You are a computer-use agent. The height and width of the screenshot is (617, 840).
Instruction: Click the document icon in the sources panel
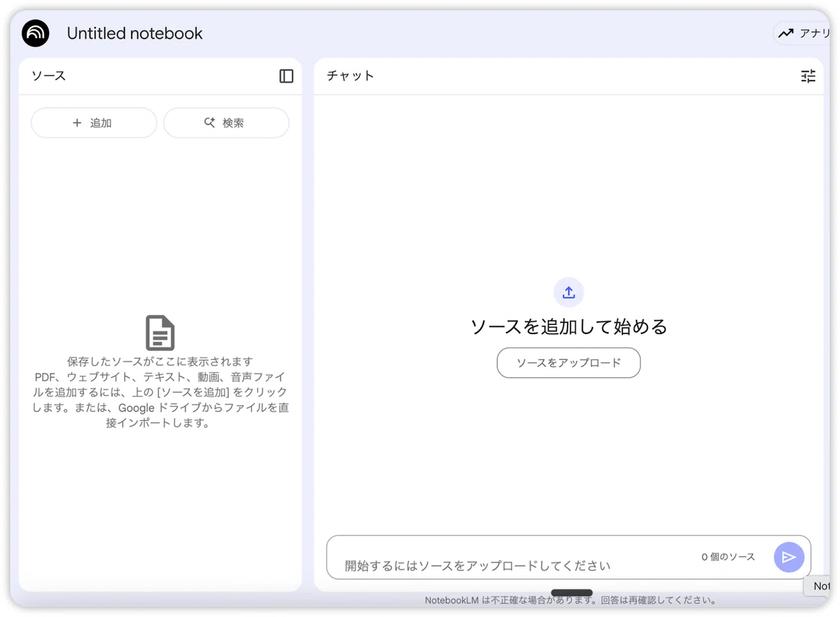160,333
